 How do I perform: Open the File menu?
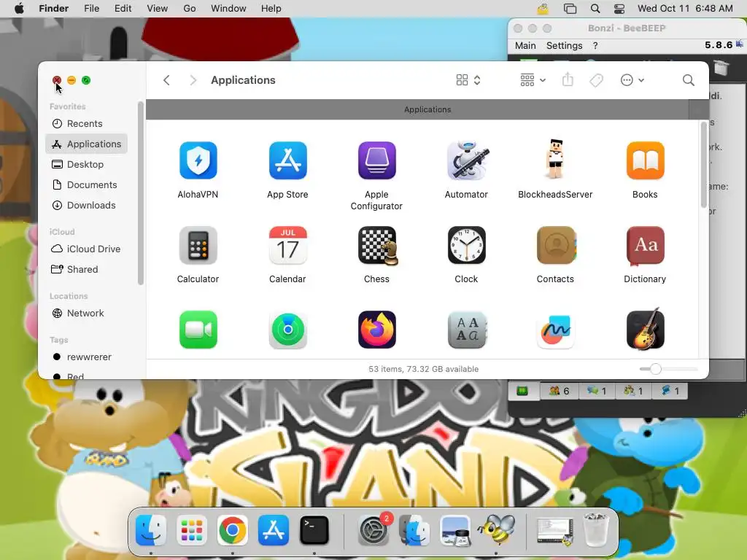91,9
